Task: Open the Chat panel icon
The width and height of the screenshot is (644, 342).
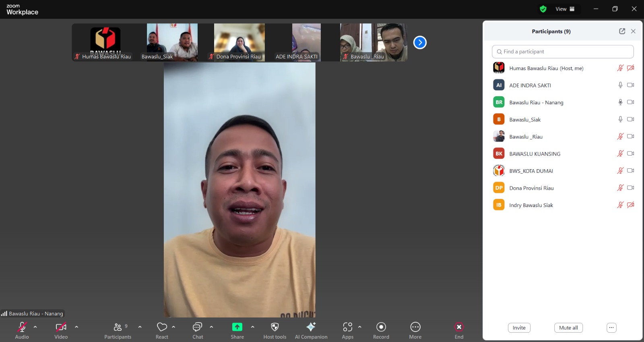Action: point(197,327)
